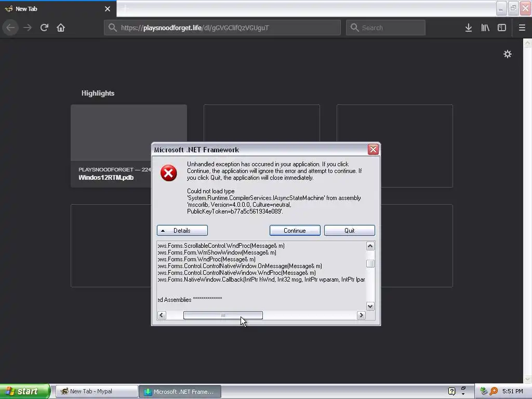The image size is (532, 399).
Task: Click scroll-left arrow in details box
Action: [162, 315]
